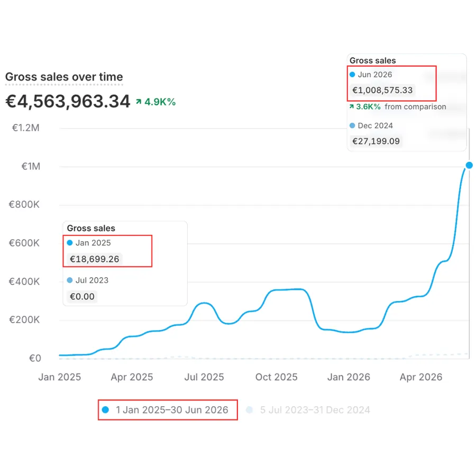Click the Jul 2023 label in the tooltip
The image size is (476, 476).
click(91, 280)
